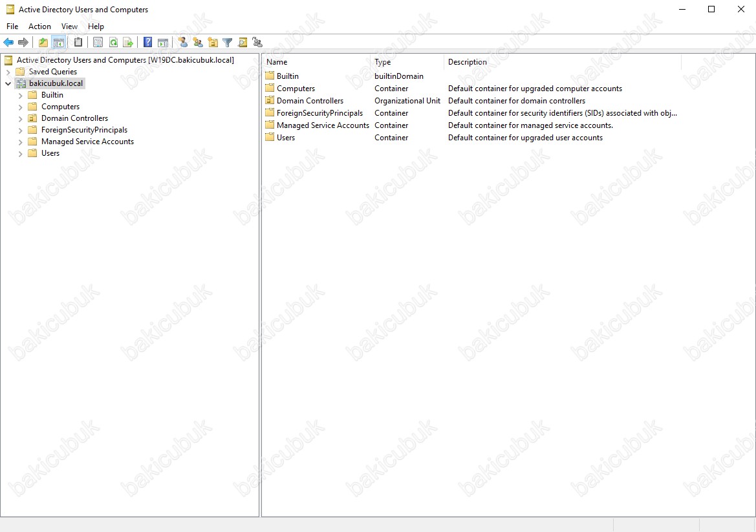The width and height of the screenshot is (756, 532).
Task: Click the Export List toolbar icon
Action: point(128,43)
